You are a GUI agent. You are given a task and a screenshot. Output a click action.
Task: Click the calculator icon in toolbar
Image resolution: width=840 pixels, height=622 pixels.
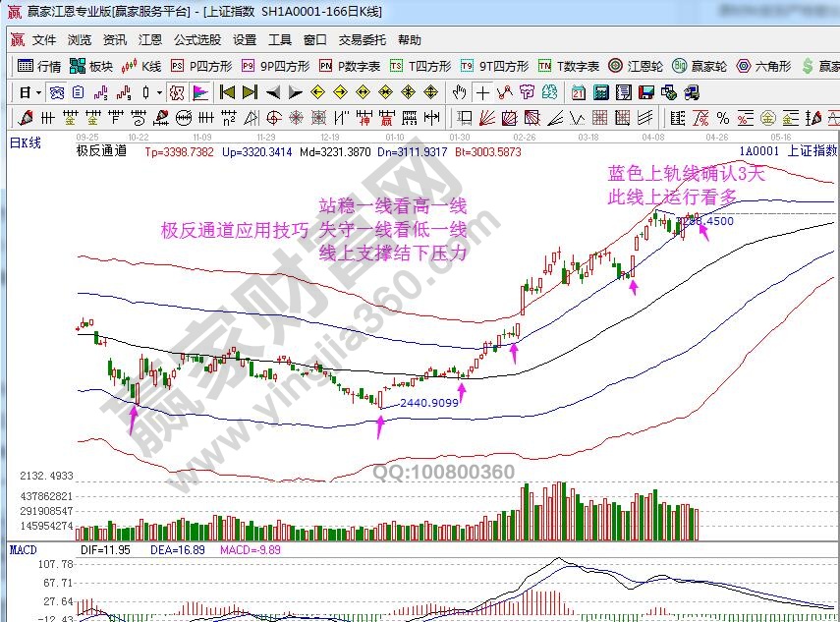click(x=599, y=92)
